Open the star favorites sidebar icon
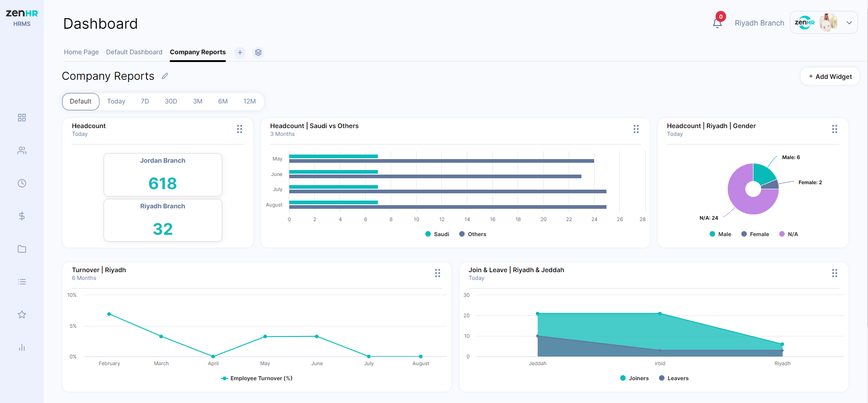This screenshot has width=868, height=403. coord(22,315)
